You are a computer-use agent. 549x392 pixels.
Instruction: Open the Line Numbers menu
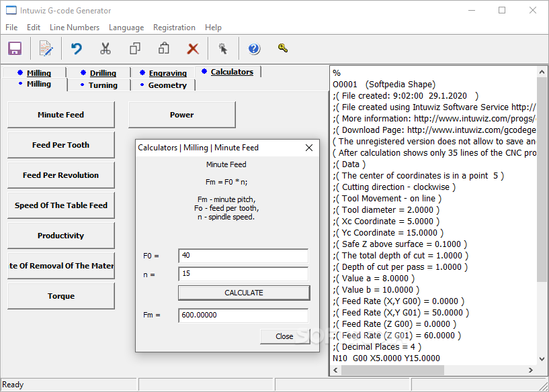(75, 28)
